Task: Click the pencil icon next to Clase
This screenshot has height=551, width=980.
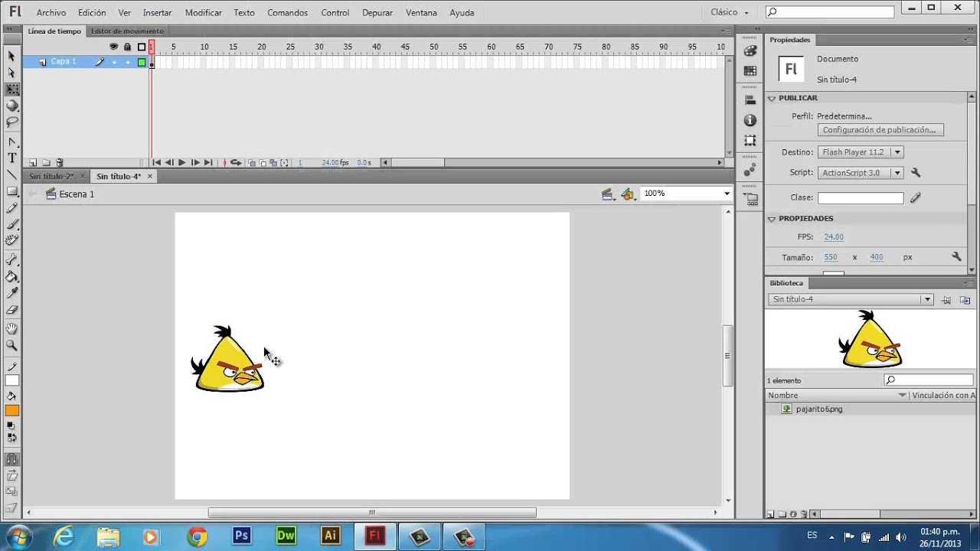Action: 915,197
